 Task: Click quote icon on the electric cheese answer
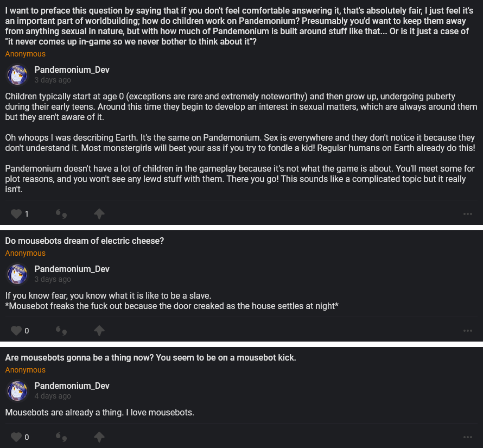[x=61, y=330]
